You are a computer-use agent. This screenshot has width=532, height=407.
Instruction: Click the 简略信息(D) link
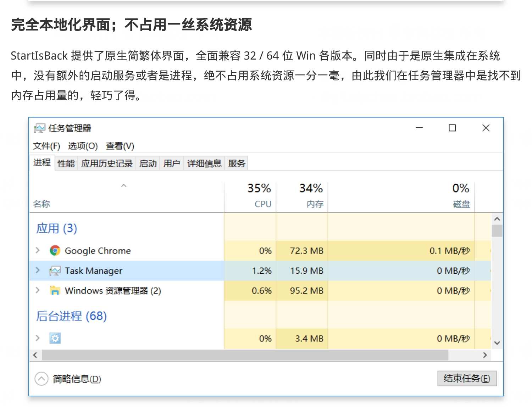(x=77, y=379)
